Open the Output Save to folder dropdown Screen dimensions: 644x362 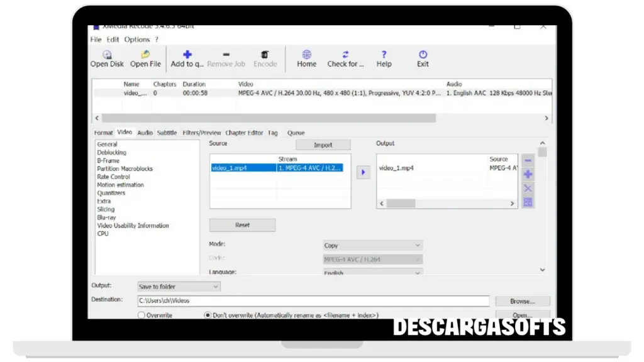point(179,287)
